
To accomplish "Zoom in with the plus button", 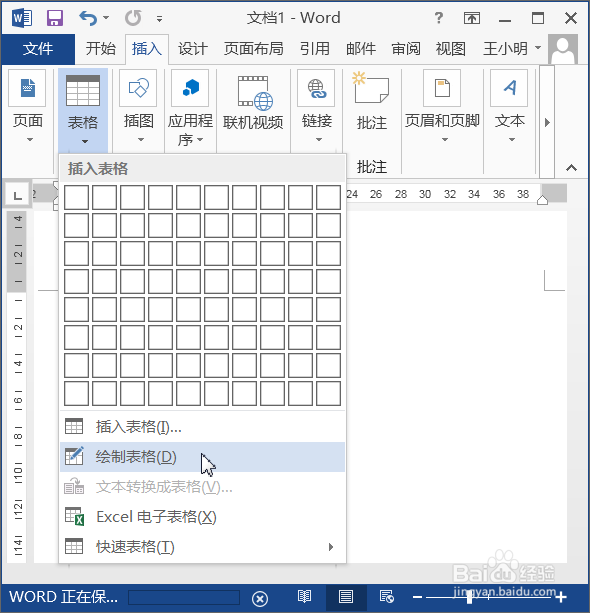I will (x=561, y=597).
